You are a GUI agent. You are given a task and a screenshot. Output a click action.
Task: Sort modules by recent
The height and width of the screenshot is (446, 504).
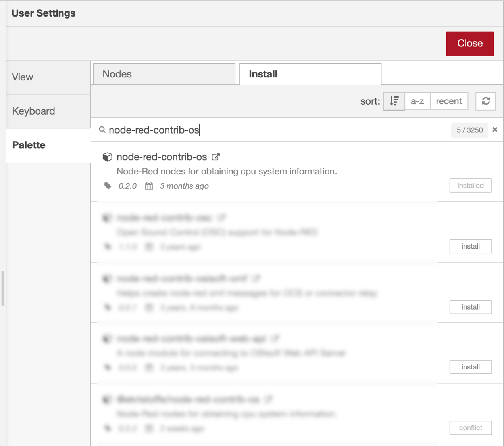click(x=448, y=101)
